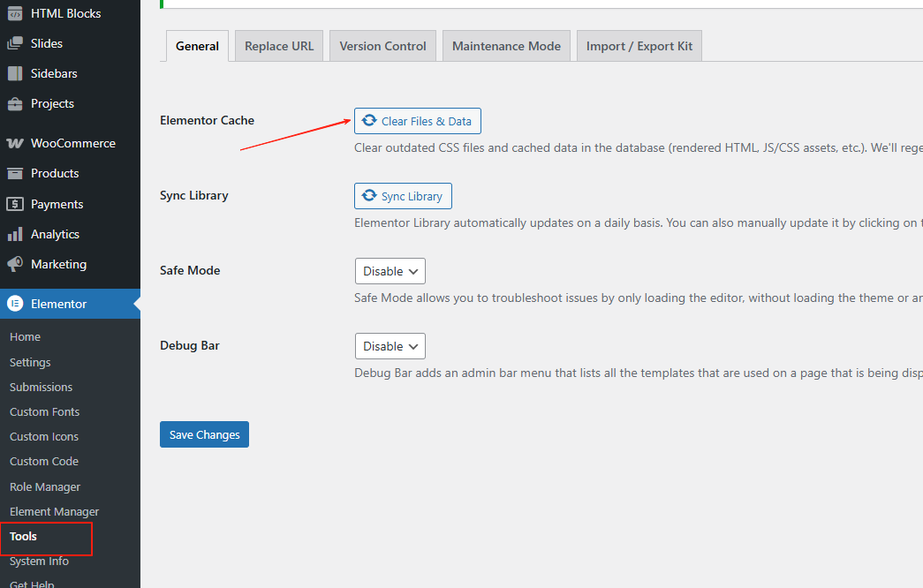Switch to the Replace URL tab
Viewport: 923px width, 588px height.
(279, 46)
